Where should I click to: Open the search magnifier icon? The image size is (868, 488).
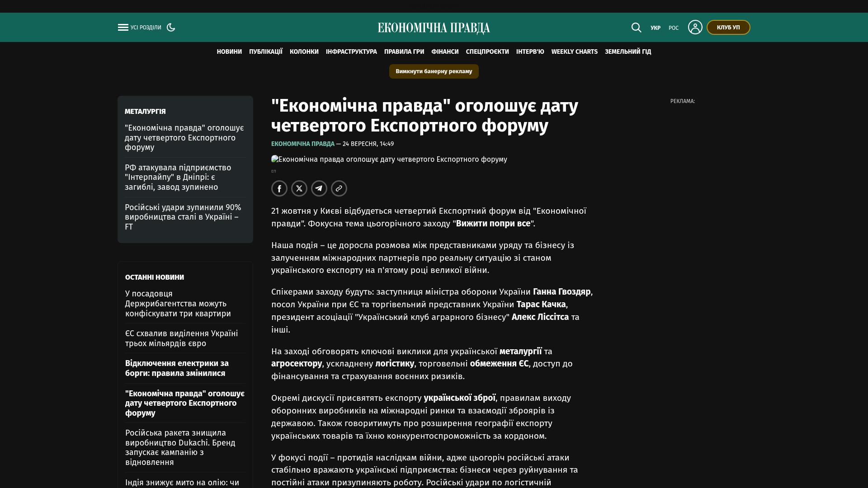click(636, 28)
